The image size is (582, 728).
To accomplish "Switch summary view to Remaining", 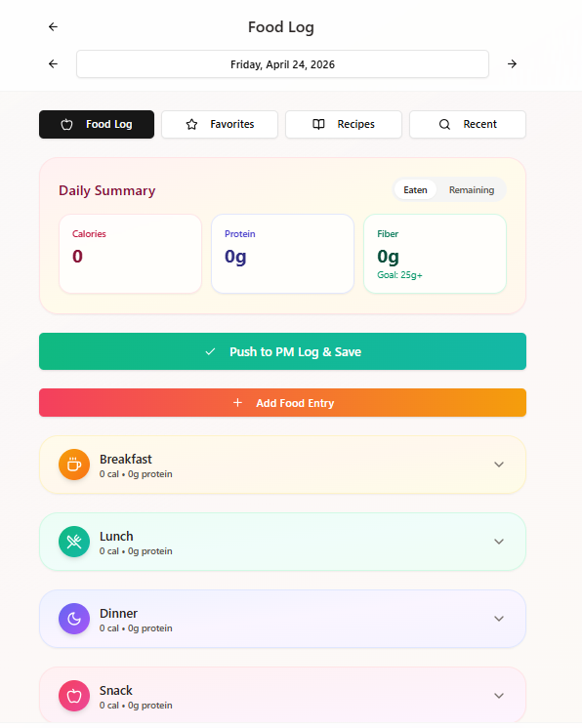I will [x=472, y=190].
